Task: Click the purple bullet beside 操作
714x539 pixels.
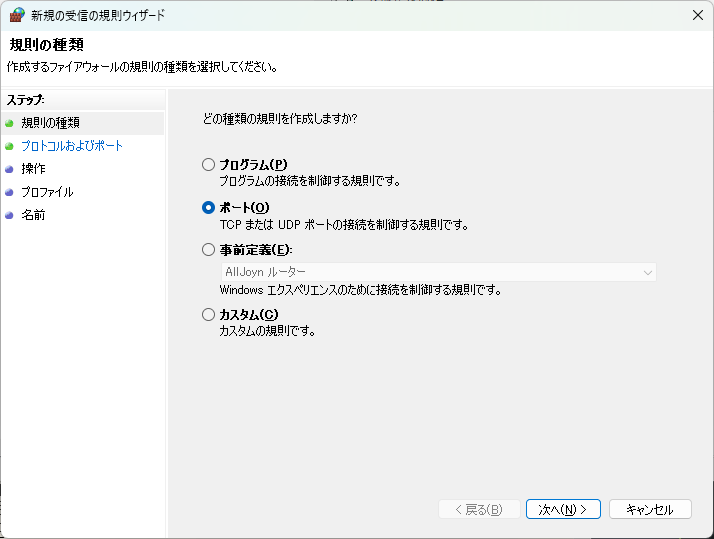Action: click(10, 169)
